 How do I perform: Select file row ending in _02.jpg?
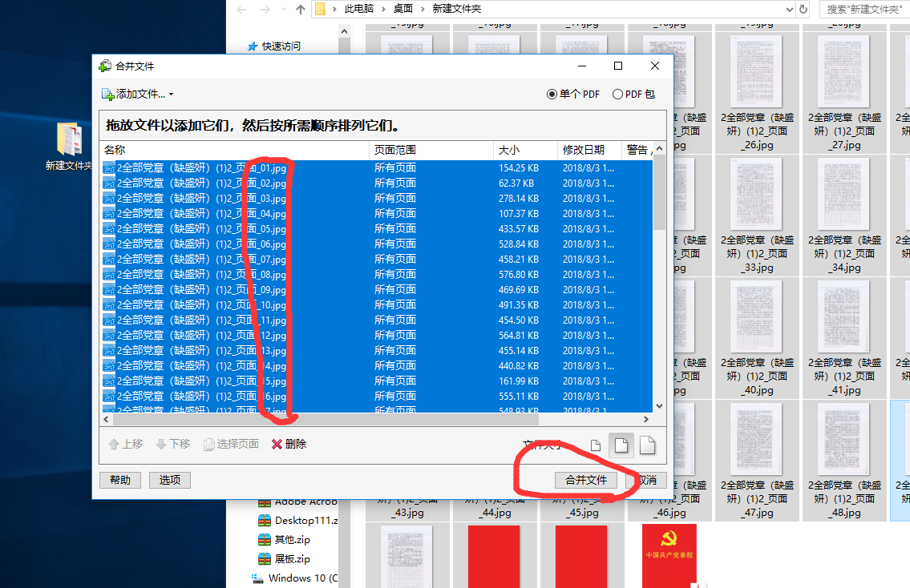378,183
